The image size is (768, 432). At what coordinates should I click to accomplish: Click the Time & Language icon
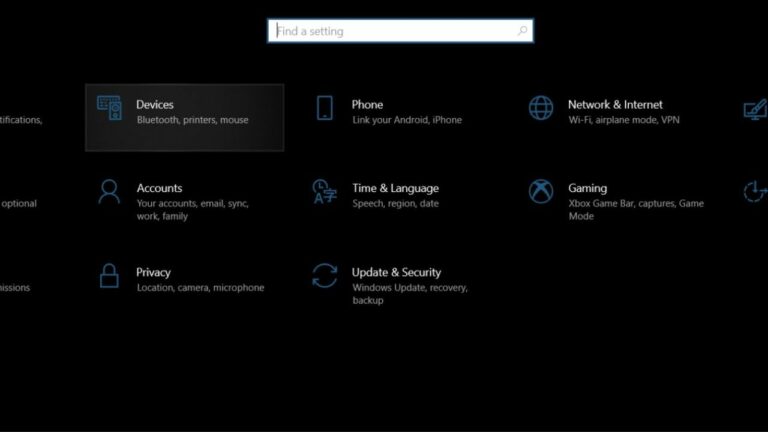(x=324, y=191)
